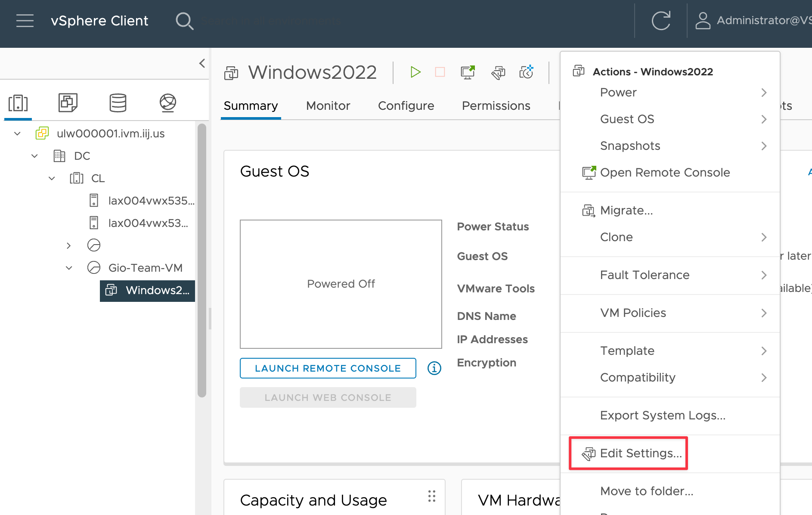This screenshot has width=812, height=515.
Task: Expand the unnamed resource pool node
Action: pos(68,245)
